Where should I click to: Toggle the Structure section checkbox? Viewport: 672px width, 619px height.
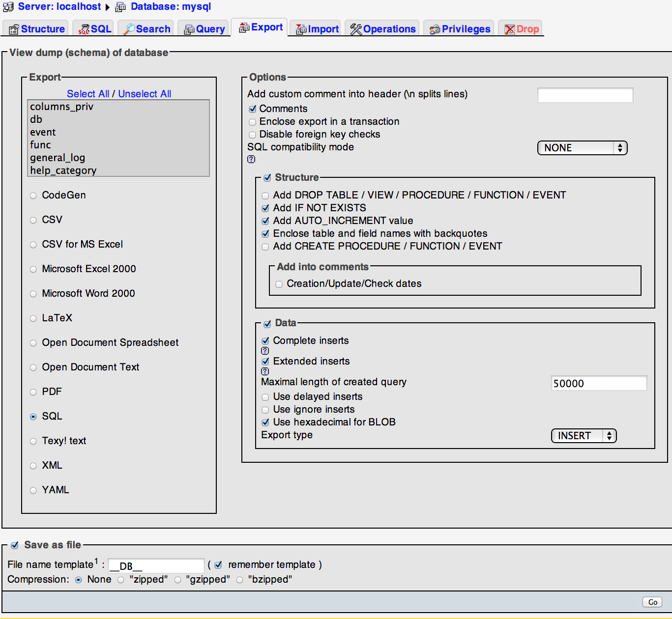pos(267,178)
